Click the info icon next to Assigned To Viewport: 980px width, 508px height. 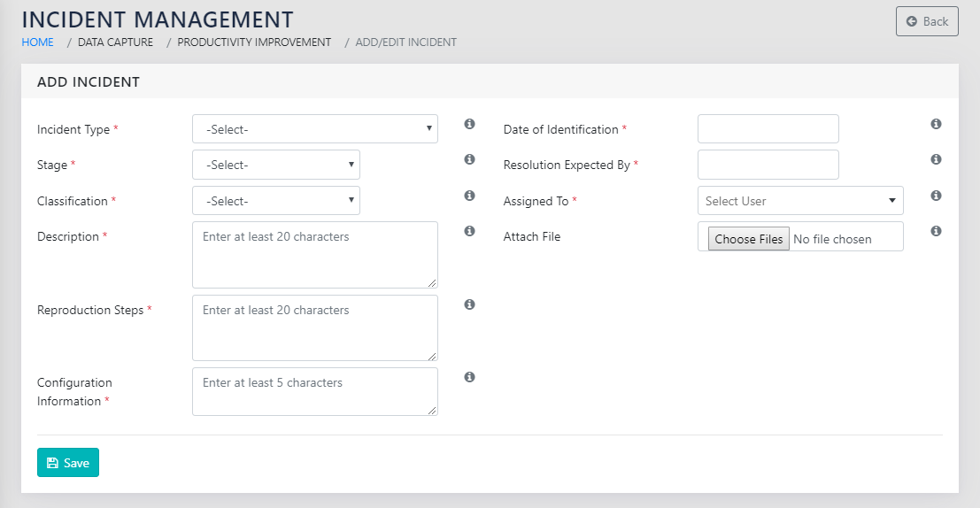[936, 196]
